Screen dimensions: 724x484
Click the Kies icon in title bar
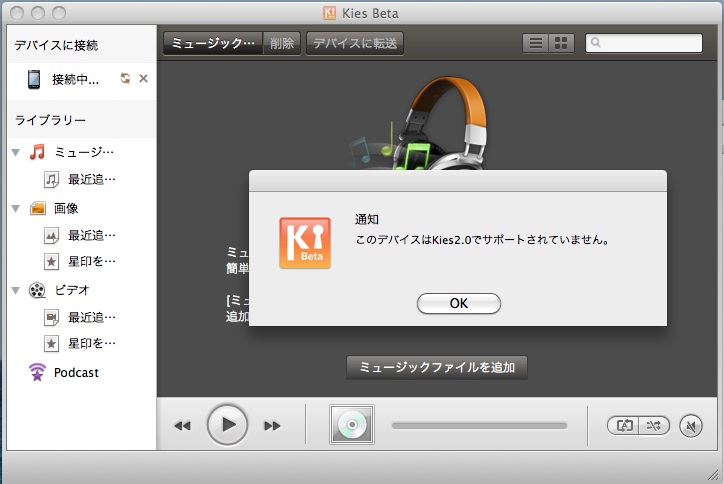[330, 13]
